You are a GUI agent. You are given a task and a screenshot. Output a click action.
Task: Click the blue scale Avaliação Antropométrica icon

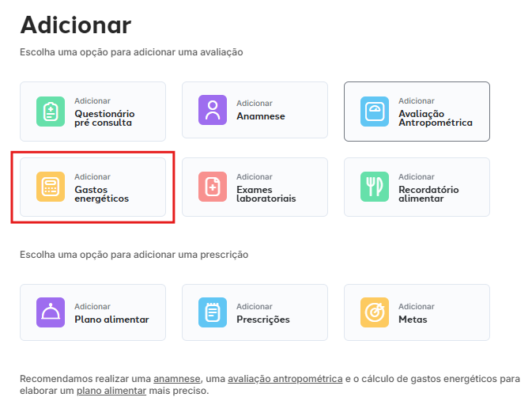pyautogui.click(x=375, y=112)
